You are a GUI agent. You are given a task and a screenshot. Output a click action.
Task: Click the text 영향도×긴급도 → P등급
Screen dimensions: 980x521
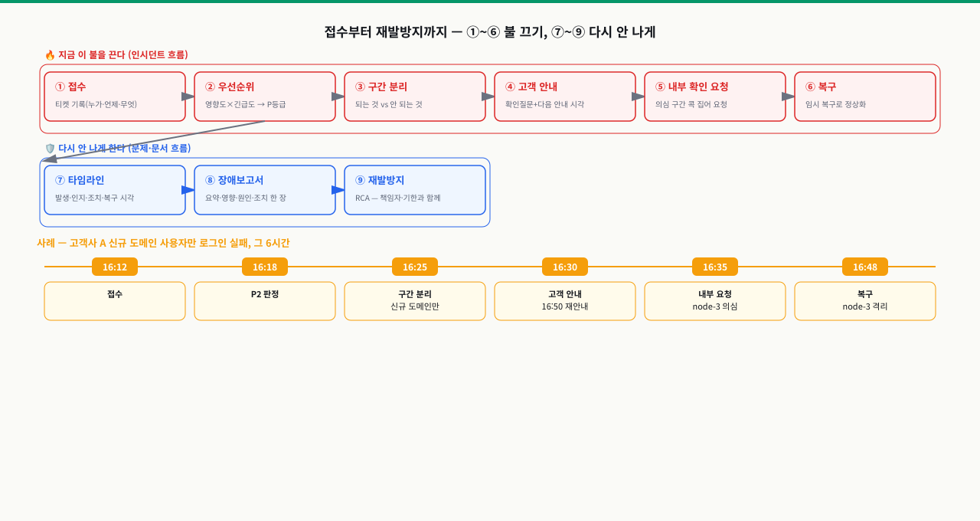245,104
